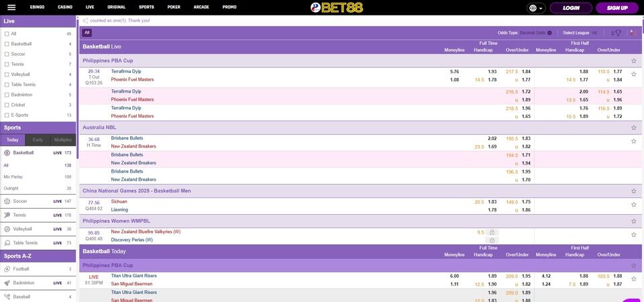Expand Table Tennis in the Sports list
Image resolution: width=644 pixels, height=302 pixels.
pos(38,243)
